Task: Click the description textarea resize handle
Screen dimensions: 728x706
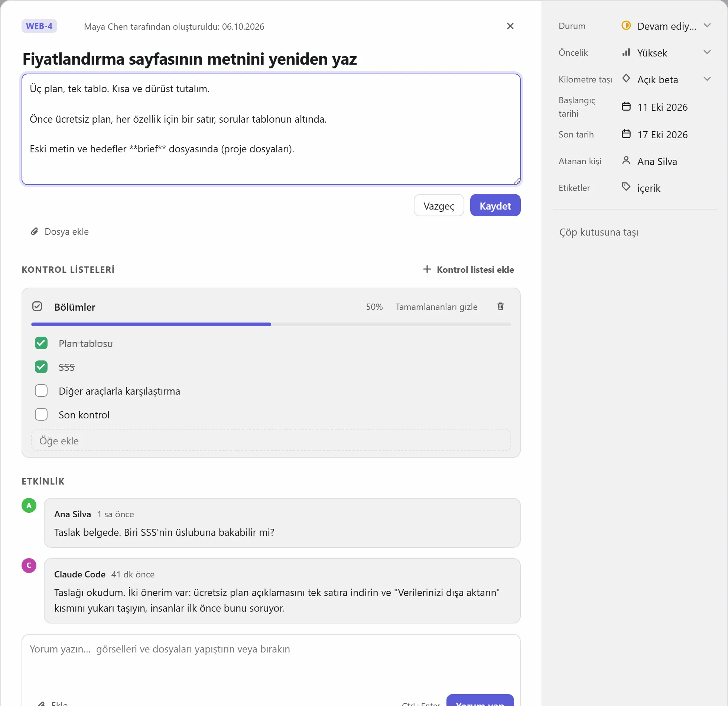Action: click(x=517, y=181)
